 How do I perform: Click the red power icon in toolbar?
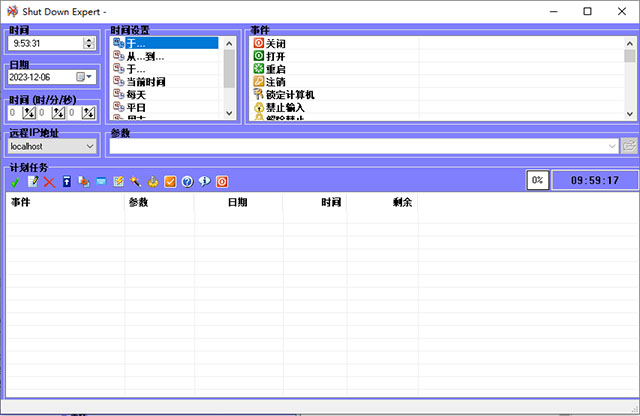click(x=222, y=182)
